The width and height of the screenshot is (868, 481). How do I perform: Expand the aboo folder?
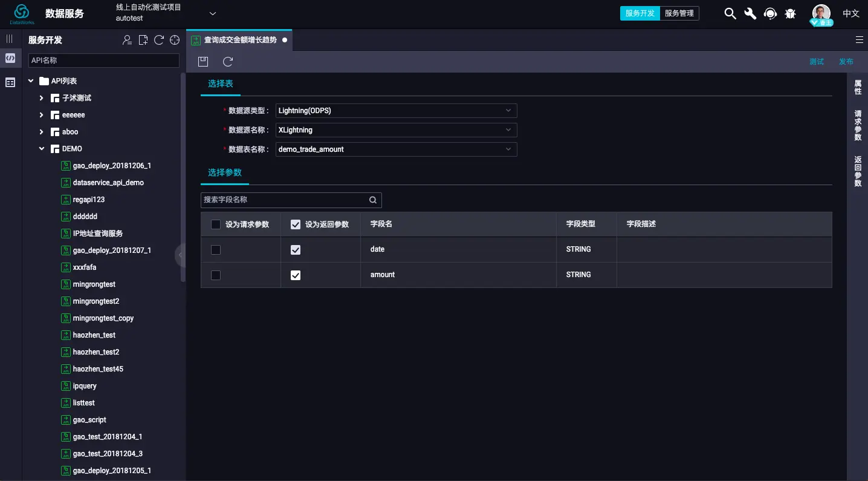(42, 132)
